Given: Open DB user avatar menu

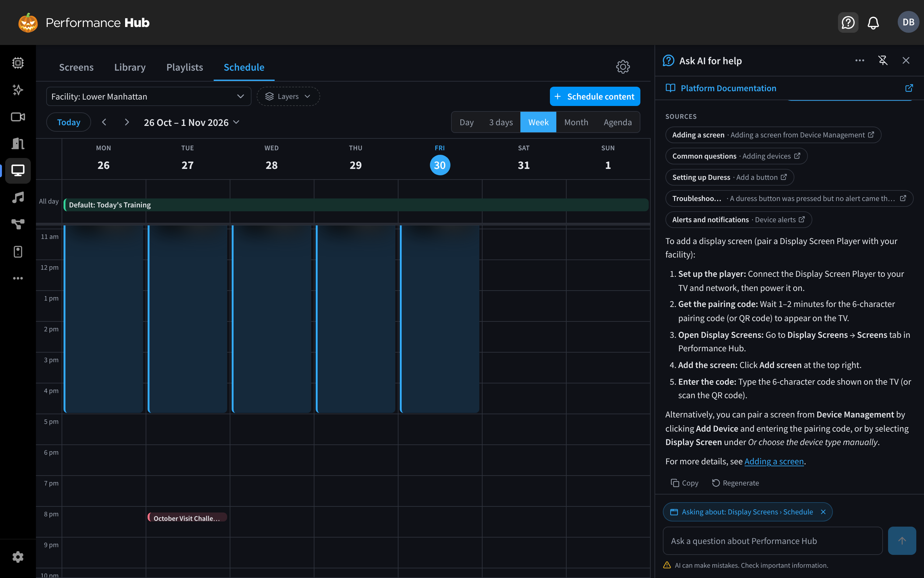Looking at the screenshot, I should pyautogui.click(x=908, y=22).
